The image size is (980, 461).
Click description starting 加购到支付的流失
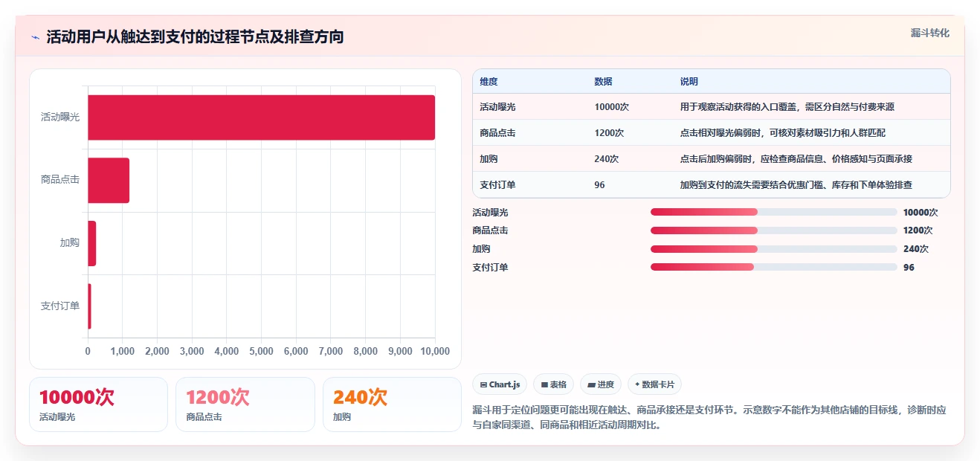(796, 185)
